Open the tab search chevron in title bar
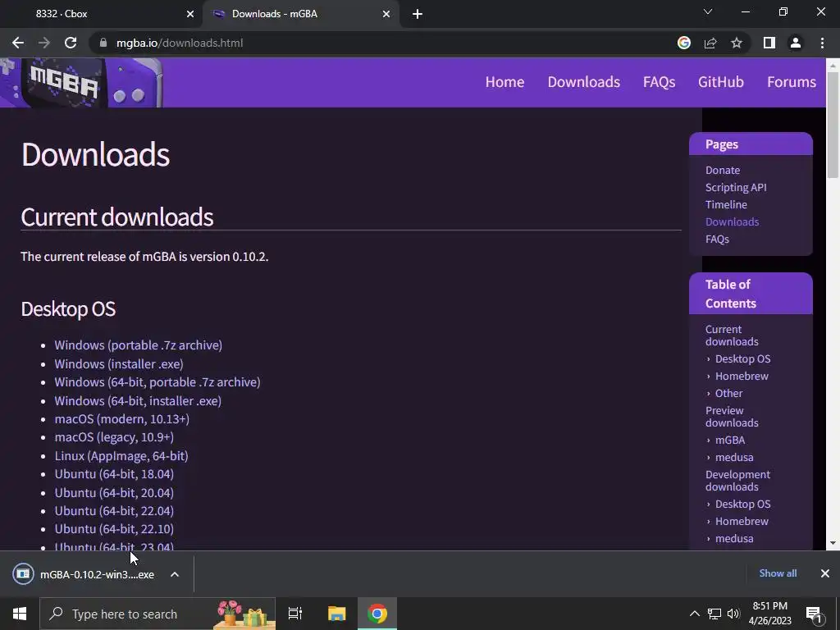The width and height of the screenshot is (840, 630). point(708,11)
